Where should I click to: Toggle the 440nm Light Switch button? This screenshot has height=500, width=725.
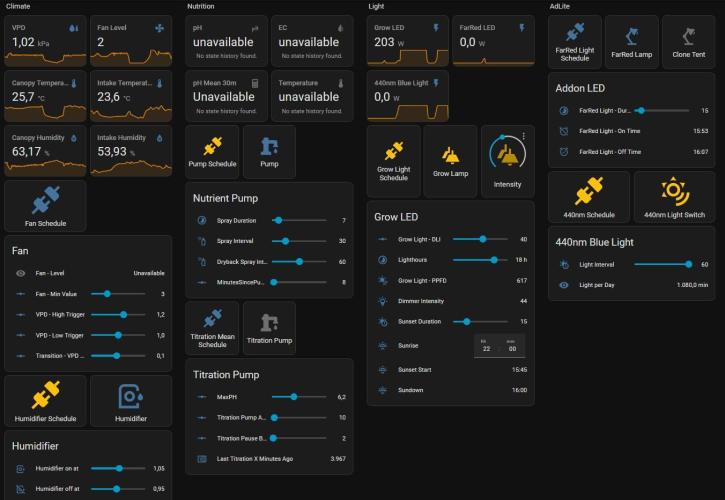pos(674,197)
